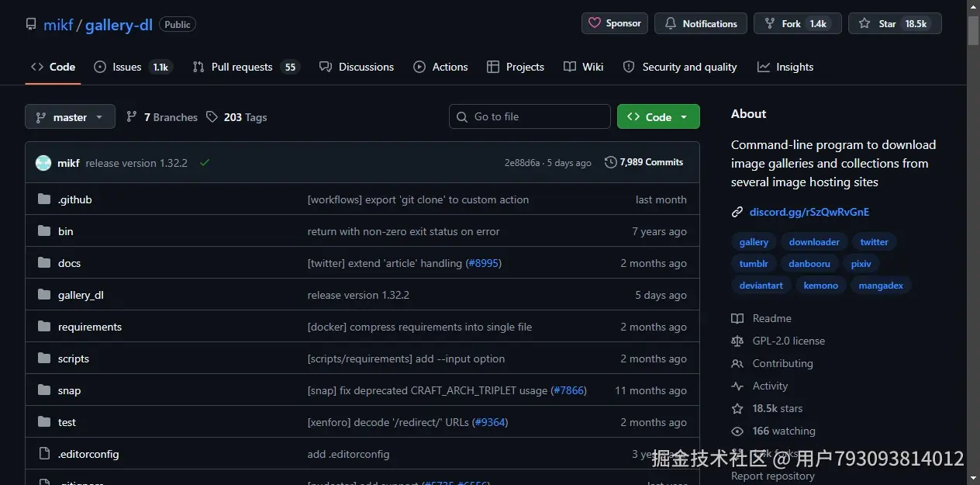Click folder icon next to scripts
Viewport: 980px width, 485px height.
[43, 359]
